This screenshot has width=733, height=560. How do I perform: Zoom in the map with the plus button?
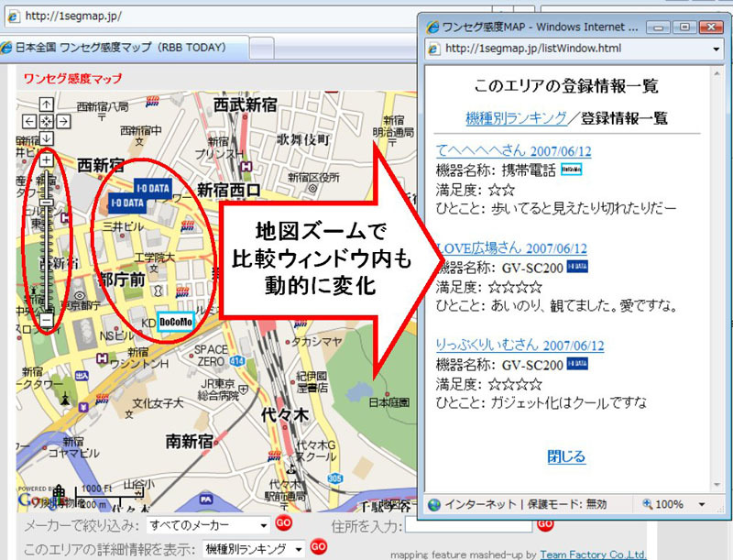(x=47, y=160)
